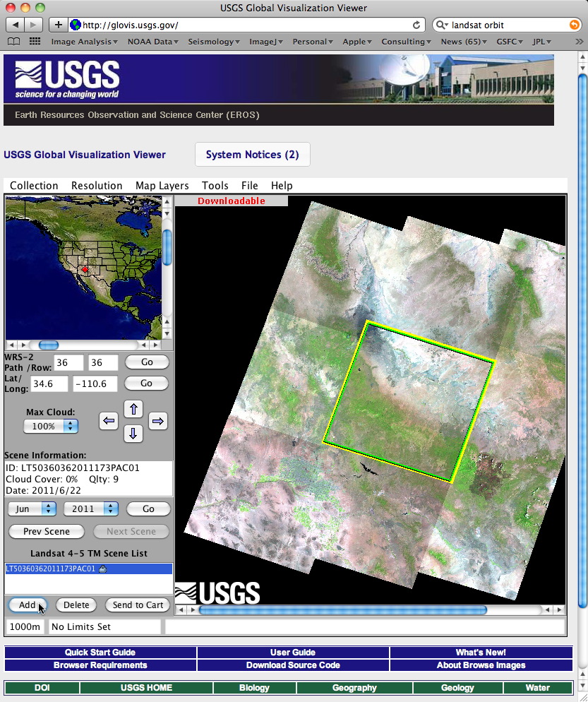Open the bookmarks sidebar icon in browser toolbar
The height and width of the screenshot is (702, 588).
pos(13,41)
